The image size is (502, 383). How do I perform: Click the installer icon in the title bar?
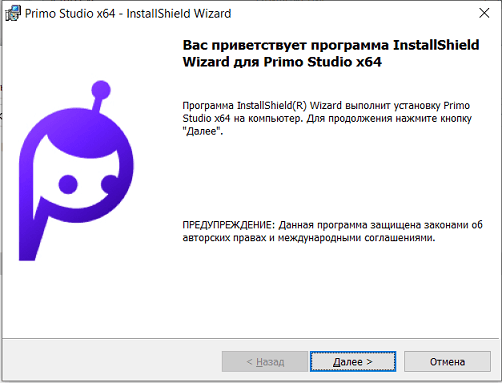tap(13, 14)
